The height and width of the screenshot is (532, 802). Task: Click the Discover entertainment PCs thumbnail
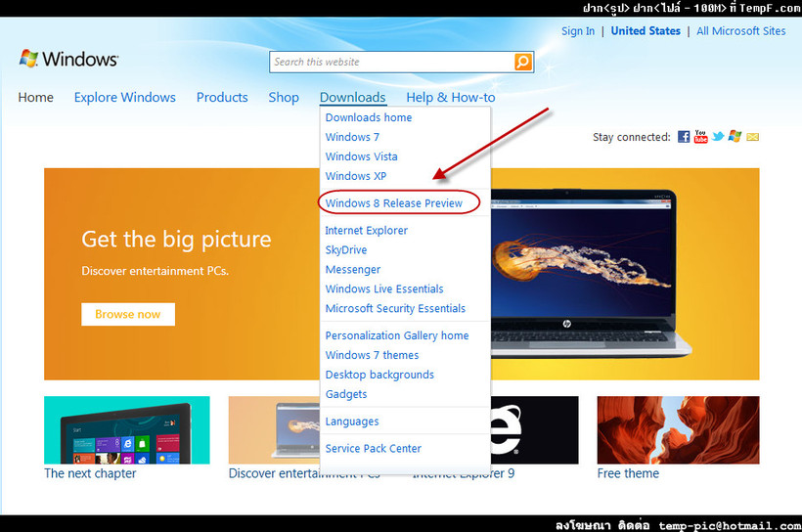[274, 429]
